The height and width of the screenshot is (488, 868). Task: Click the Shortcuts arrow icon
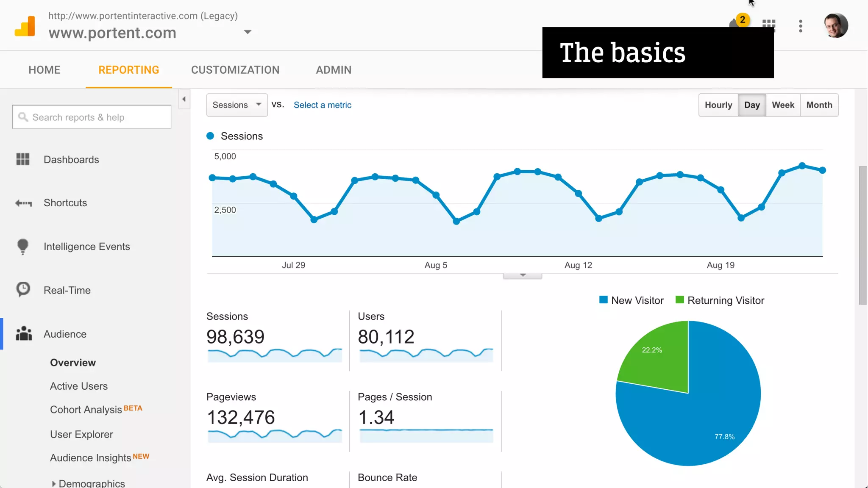[23, 203]
